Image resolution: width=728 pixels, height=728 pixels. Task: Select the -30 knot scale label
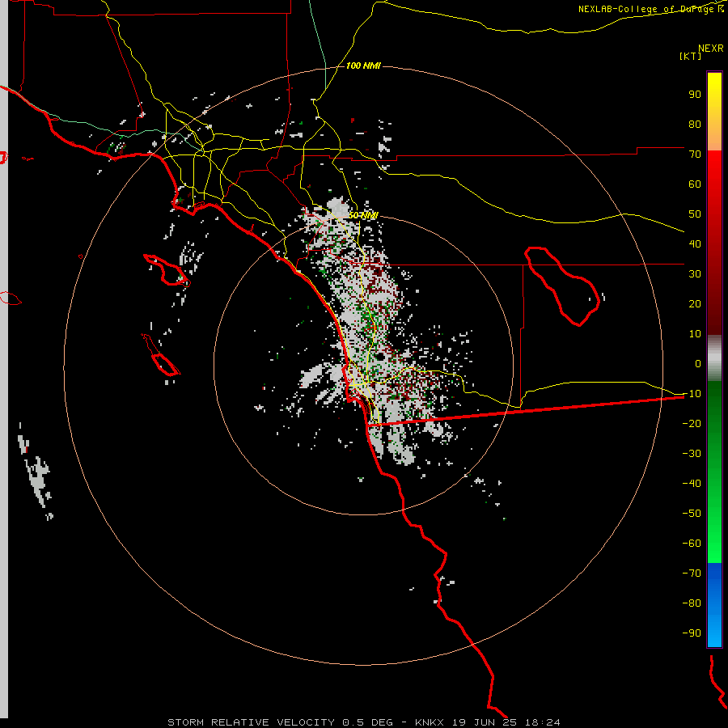click(x=692, y=454)
